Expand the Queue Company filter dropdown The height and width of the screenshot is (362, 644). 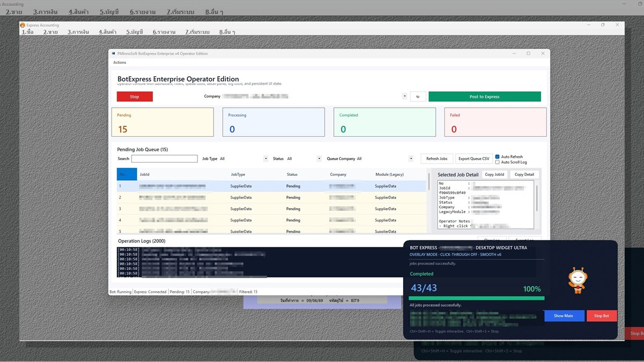point(411,159)
